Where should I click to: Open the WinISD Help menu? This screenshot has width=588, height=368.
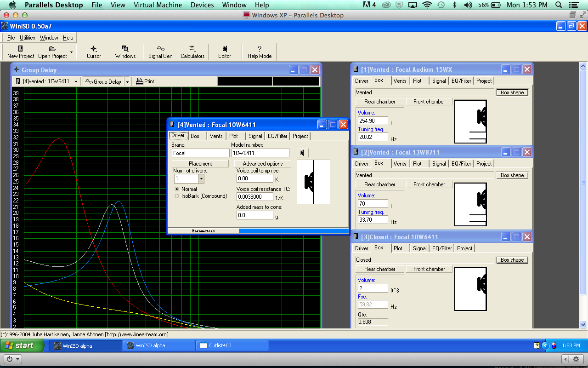[68, 38]
